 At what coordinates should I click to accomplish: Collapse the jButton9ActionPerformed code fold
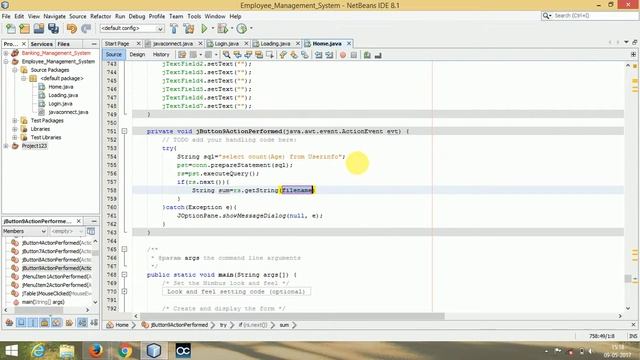coord(124,131)
